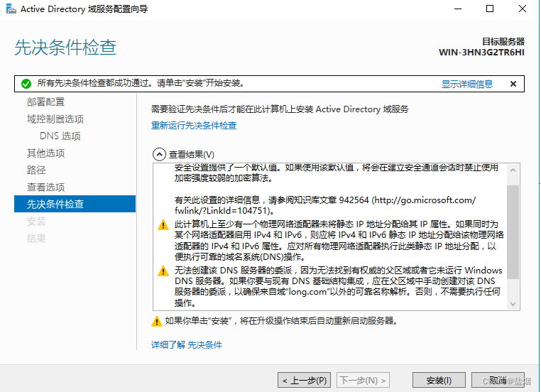This screenshot has width=541, height=392.
Task: Click warning icon beside static IP message
Action: (x=163, y=225)
